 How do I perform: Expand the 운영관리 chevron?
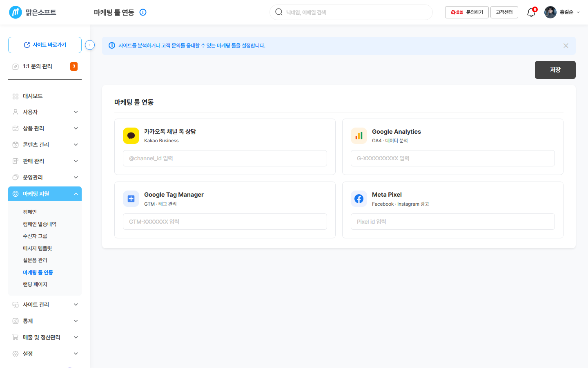(x=76, y=177)
